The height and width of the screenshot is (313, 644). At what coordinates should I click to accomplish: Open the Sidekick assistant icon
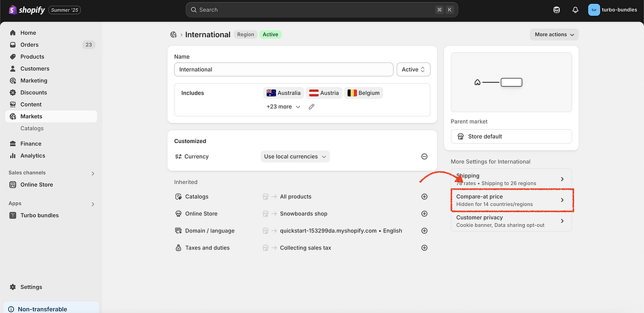coord(557,10)
